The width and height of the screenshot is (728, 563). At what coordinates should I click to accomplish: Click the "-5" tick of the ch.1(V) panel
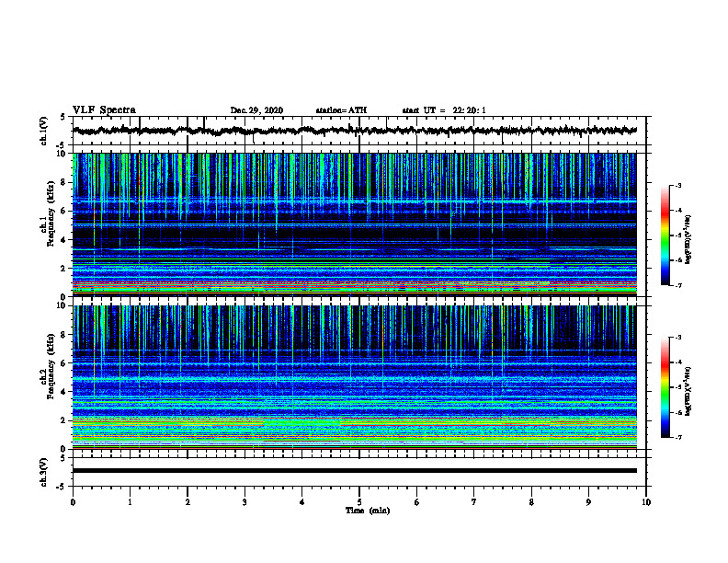coord(61,144)
